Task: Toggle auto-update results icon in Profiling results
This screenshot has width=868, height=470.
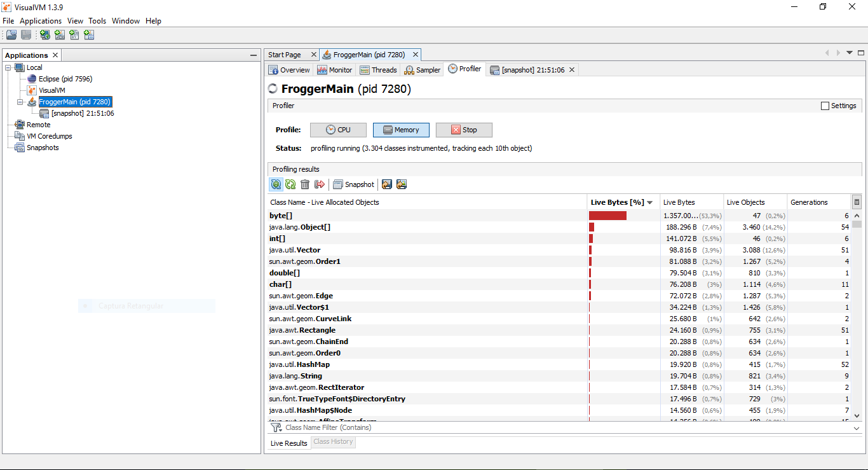Action: tap(276, 184)
